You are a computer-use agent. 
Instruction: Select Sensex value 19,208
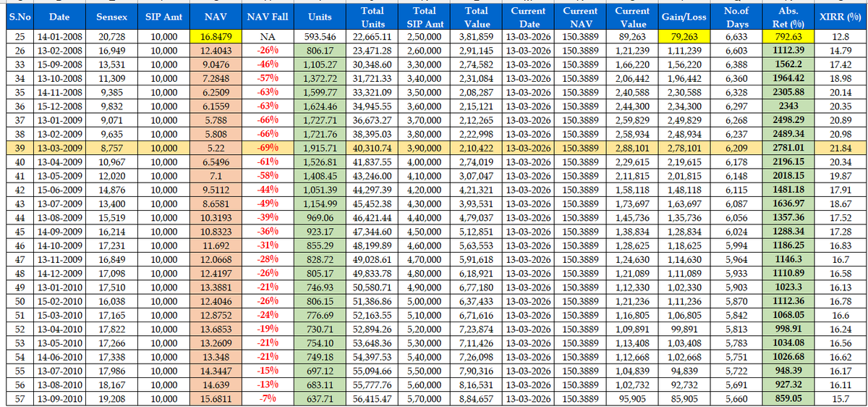[110, 398]
